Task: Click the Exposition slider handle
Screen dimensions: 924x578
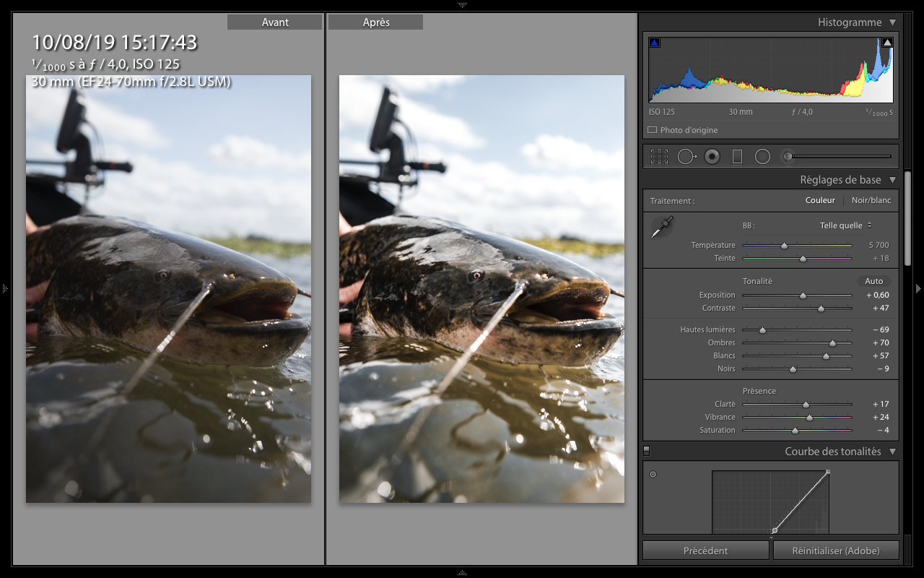Action: [803, 296]
